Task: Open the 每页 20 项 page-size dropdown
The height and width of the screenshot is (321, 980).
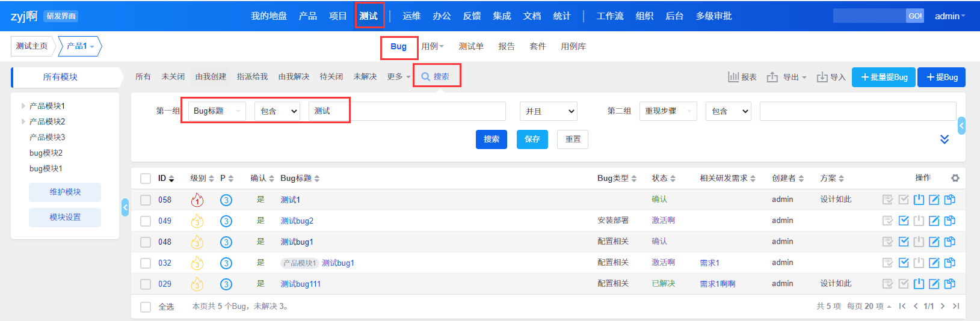Action: [x=869, y=306]
